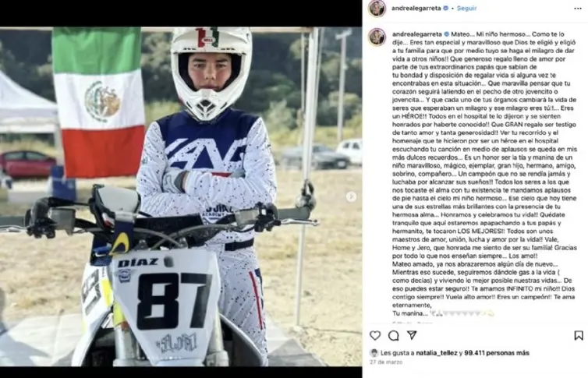Click the motocross rider photo

click(x=181, y=196)
